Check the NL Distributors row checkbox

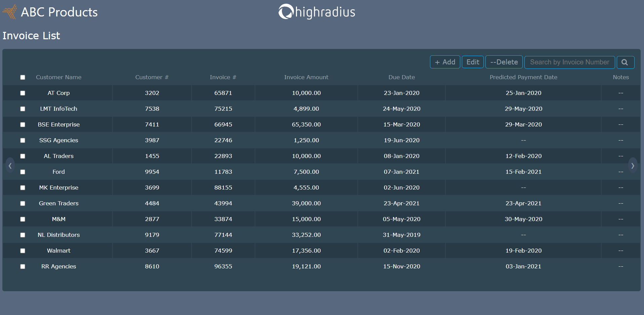23,235
